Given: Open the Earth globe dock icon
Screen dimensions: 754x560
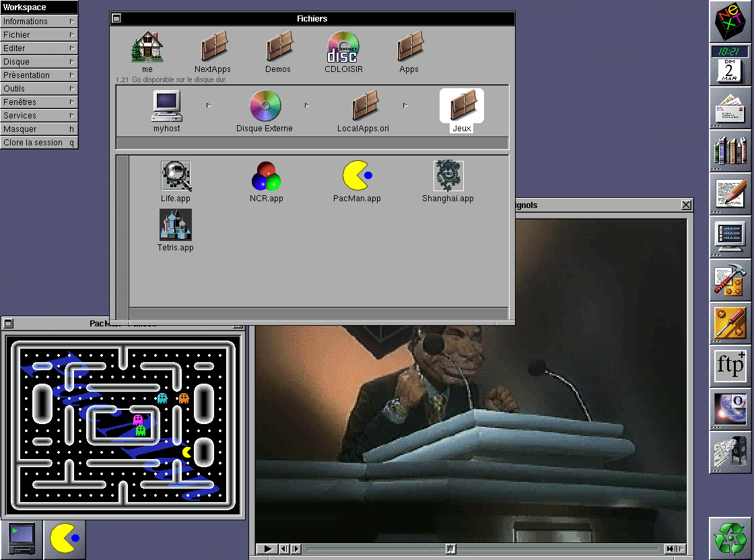Looking at the screenshot, I should (730, 409).
